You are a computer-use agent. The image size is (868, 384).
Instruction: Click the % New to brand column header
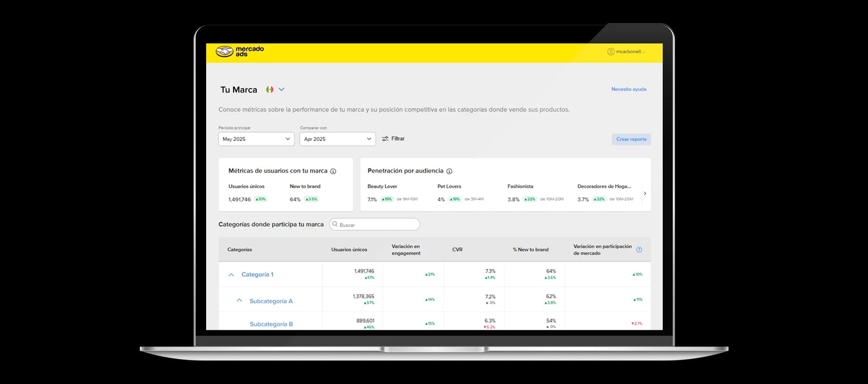[x=530, y=249]
